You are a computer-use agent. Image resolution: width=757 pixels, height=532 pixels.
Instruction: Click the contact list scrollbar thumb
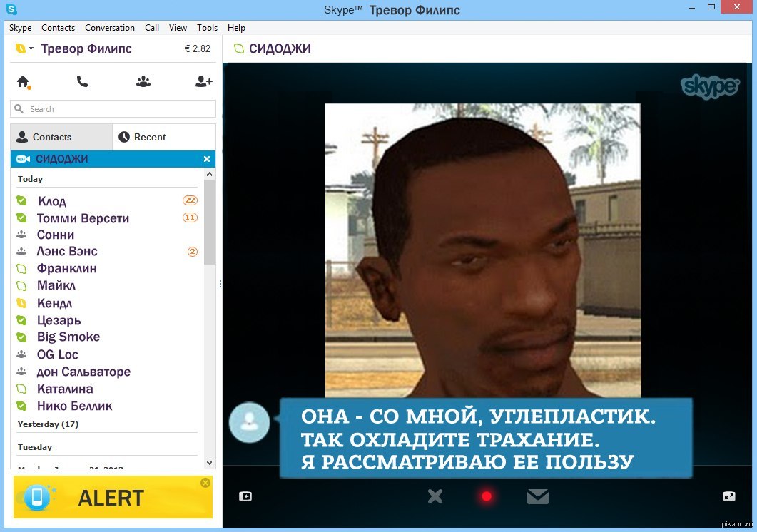209,222
